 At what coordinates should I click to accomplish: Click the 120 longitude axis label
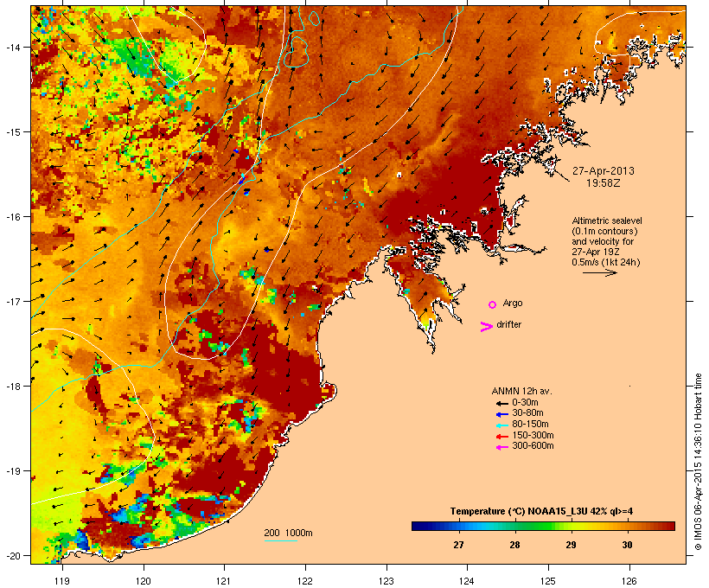(x=144, y=581)
